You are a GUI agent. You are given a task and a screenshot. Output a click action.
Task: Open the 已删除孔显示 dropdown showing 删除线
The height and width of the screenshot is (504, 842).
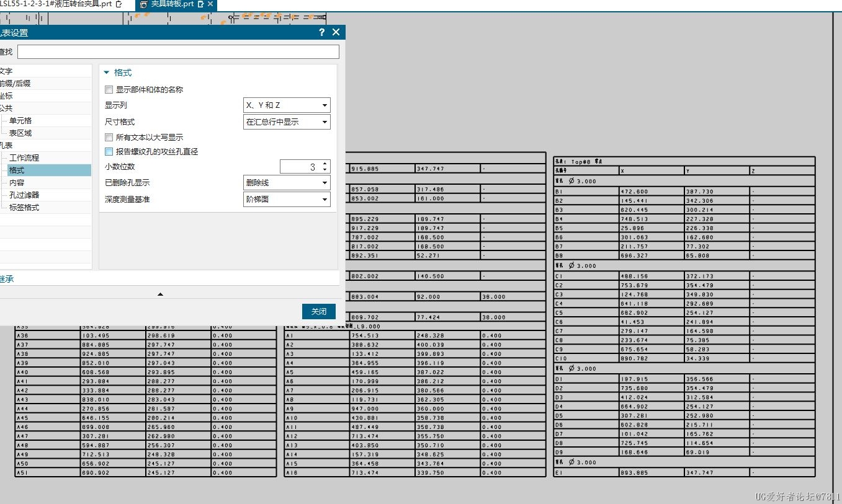[287, 183]
